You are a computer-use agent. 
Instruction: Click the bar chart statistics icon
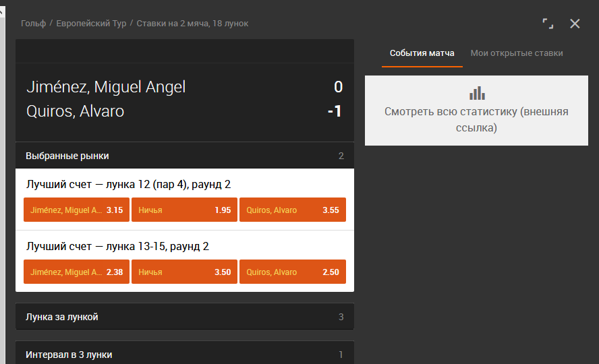click(477, 93)
